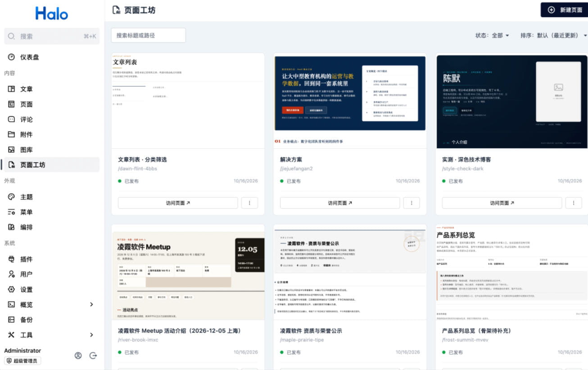This screenshot has height=370, width=588.
Task: Click 已发布 status on 解决方案 card
Action: coord(290,181)
